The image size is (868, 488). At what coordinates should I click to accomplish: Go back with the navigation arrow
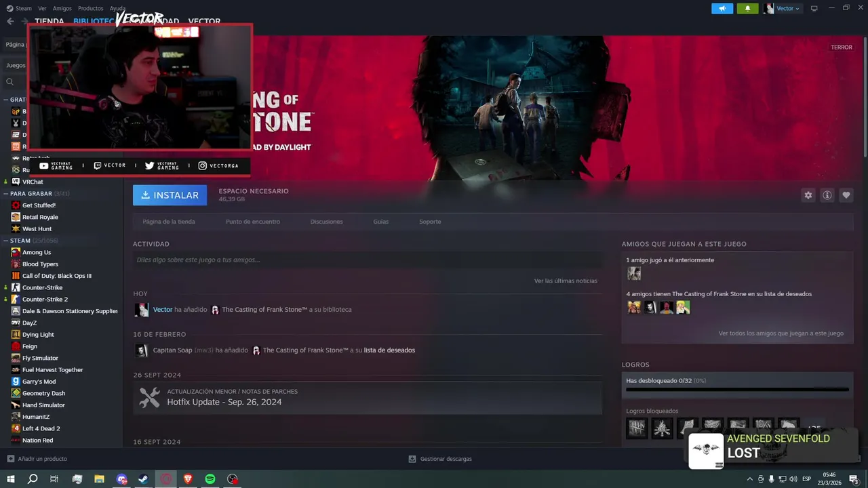point(10,21)
